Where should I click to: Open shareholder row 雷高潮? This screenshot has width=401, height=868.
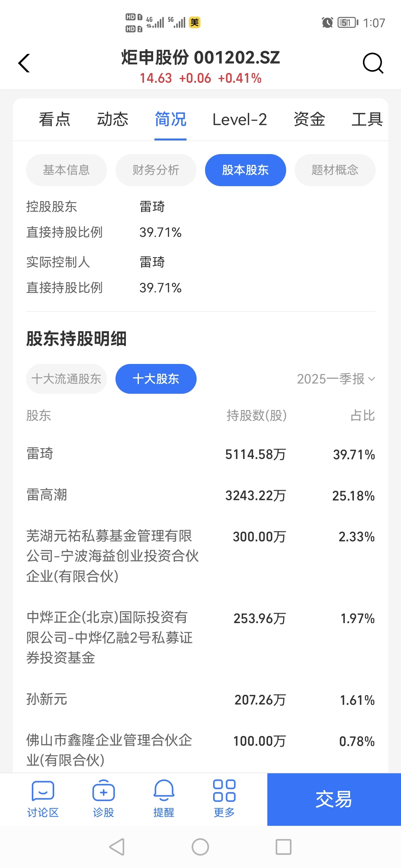pos(200,495)
